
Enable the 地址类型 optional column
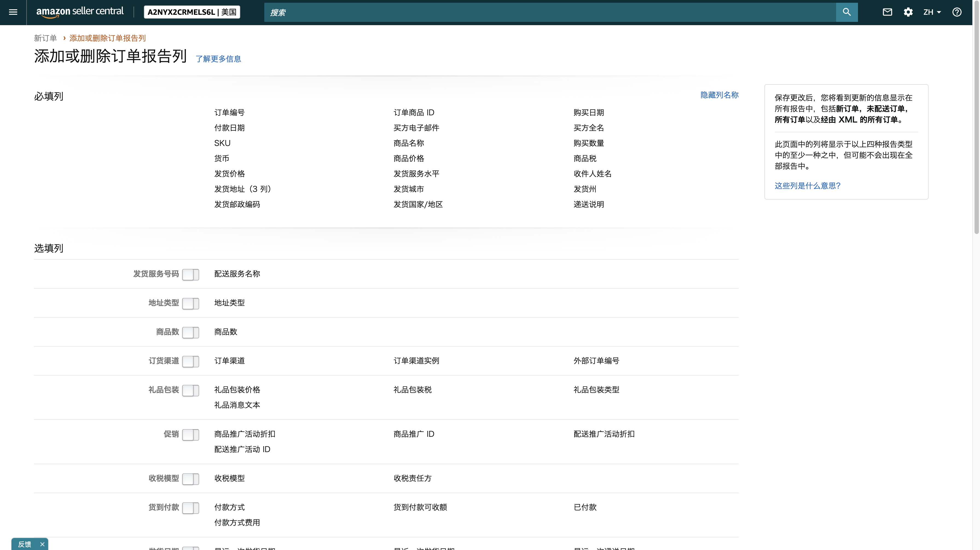191,303
